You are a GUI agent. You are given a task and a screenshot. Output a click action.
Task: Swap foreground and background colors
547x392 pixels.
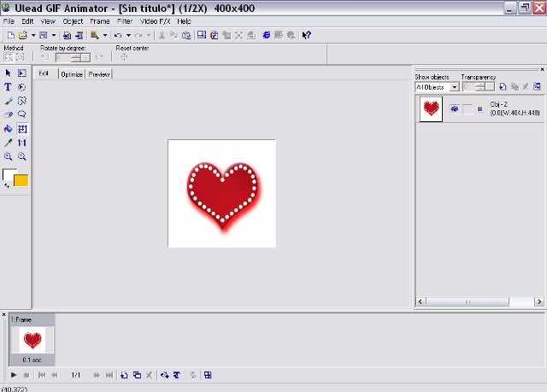pyautogui.click(x=7, y=185)
